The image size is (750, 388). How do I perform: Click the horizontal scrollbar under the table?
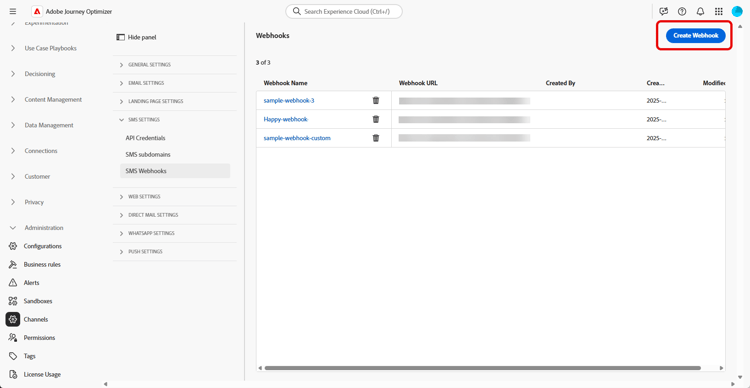(483, 368)
